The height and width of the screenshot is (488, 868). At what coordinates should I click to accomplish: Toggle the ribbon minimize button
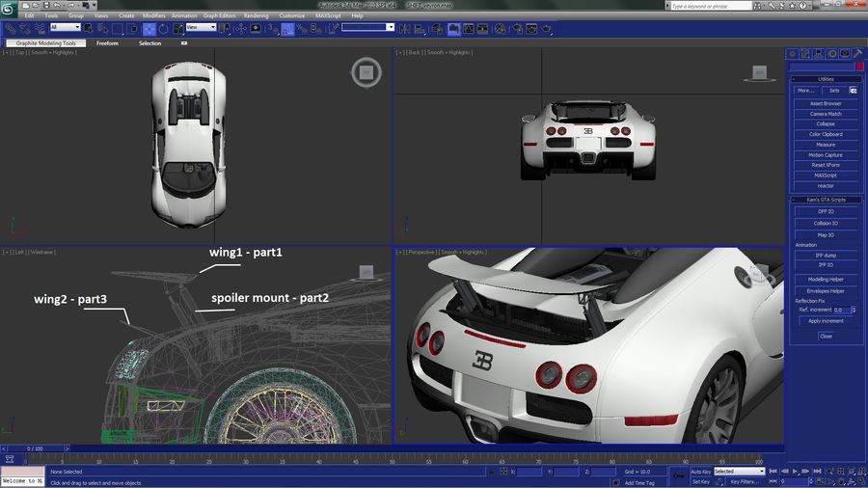pos(184,42)
